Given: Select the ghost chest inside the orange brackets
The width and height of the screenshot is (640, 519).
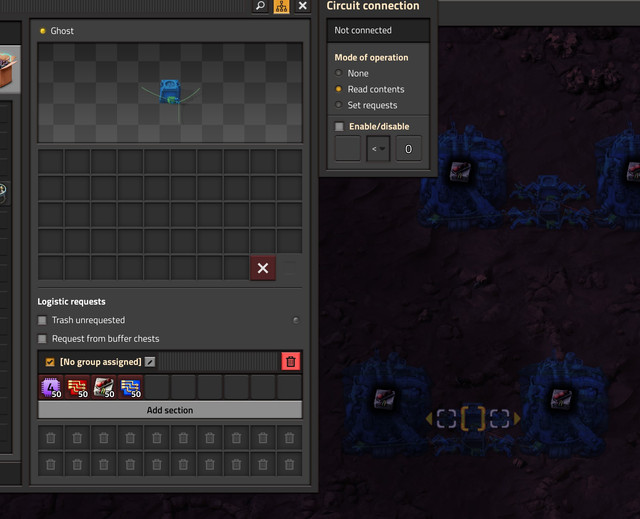Looking at the screenshot, I should pyautogui.click(x=473, y=418).
